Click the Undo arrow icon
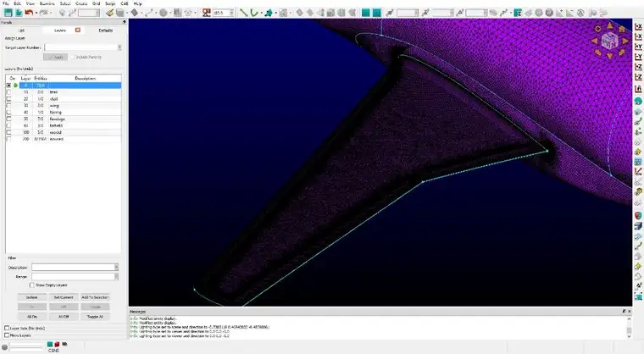 coord(29,13)
